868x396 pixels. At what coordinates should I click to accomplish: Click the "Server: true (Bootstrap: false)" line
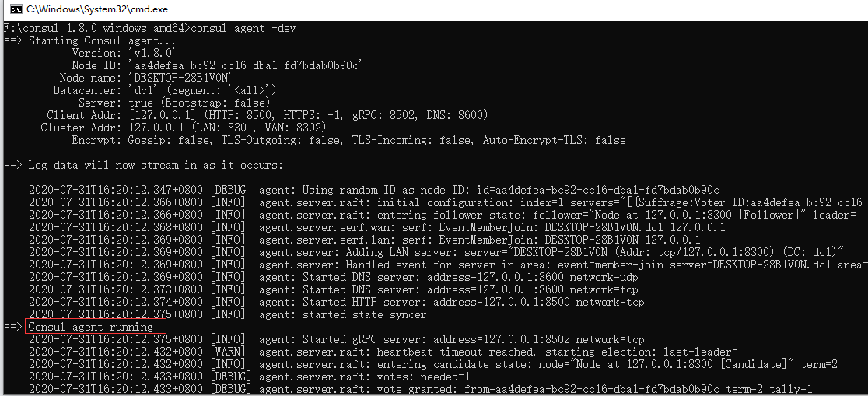(x=174, y=103)
